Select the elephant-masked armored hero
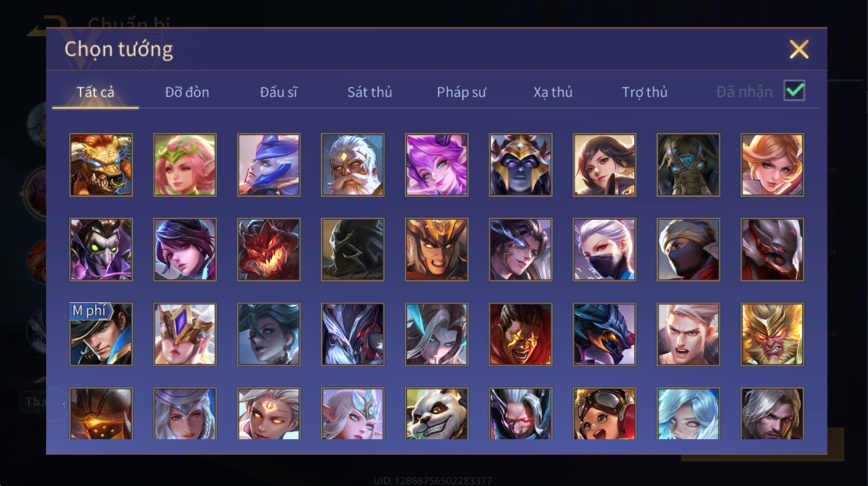The height and width of the screenshot is (486, 868). tap(688, 165)
